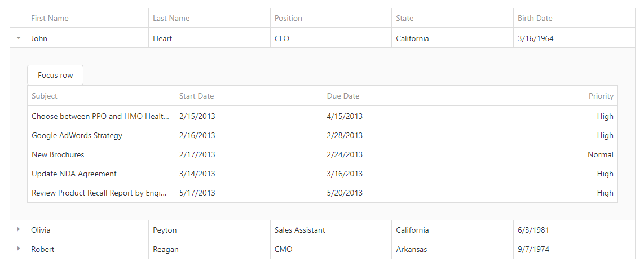Collapse the John Heart detail row
This screenshot has width=644, height=266.
point(19,38)
